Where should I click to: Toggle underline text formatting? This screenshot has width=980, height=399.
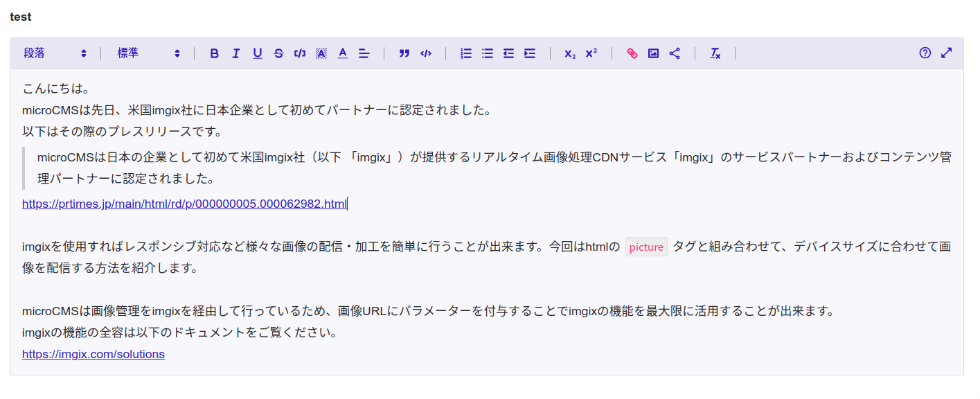coord(257,53)
